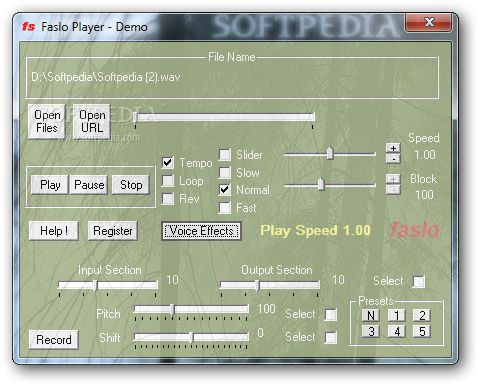The image size is (479, 385).
Task: Check the Slider speed option
Action: click(225, 155)
